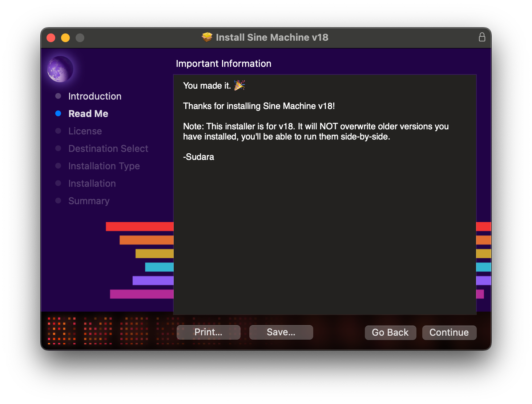Select the Destination Select step
The width and height of the screenshot is (532, 404).
(108, 148)
